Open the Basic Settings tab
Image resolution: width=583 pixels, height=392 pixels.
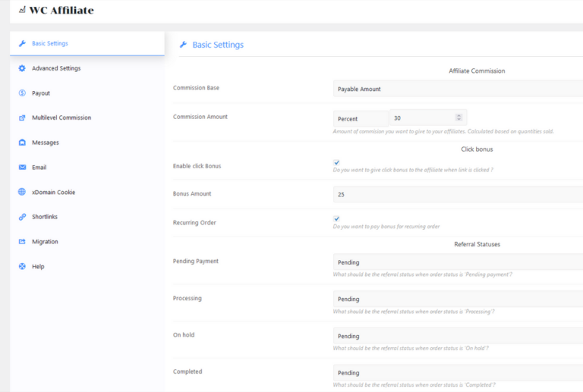tap(87, 43)
